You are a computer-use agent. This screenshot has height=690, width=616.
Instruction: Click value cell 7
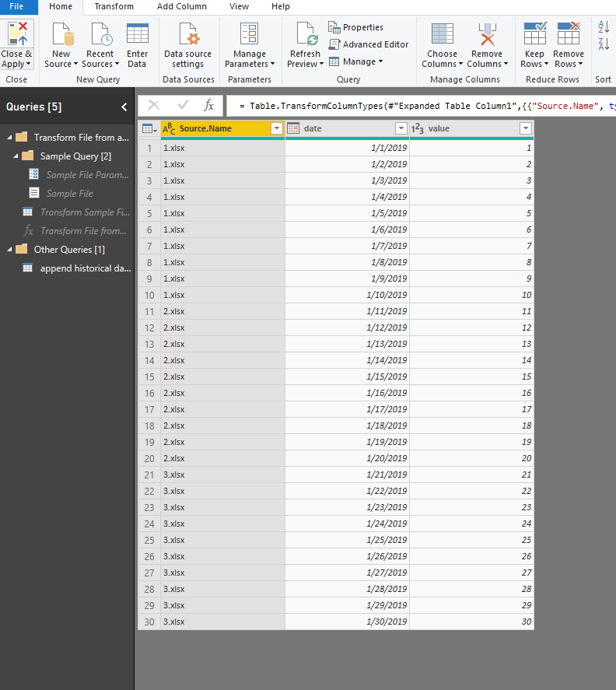[x=471, y=246]
